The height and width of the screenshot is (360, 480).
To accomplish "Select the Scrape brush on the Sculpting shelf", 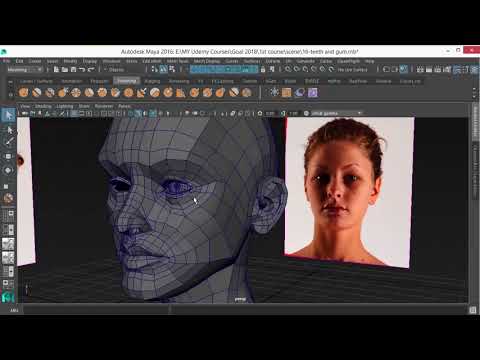I will click(x=168, y=92).
